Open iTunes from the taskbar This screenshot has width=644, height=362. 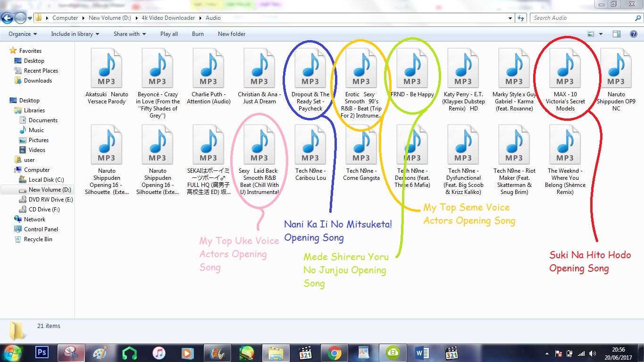tap(159, 353)
